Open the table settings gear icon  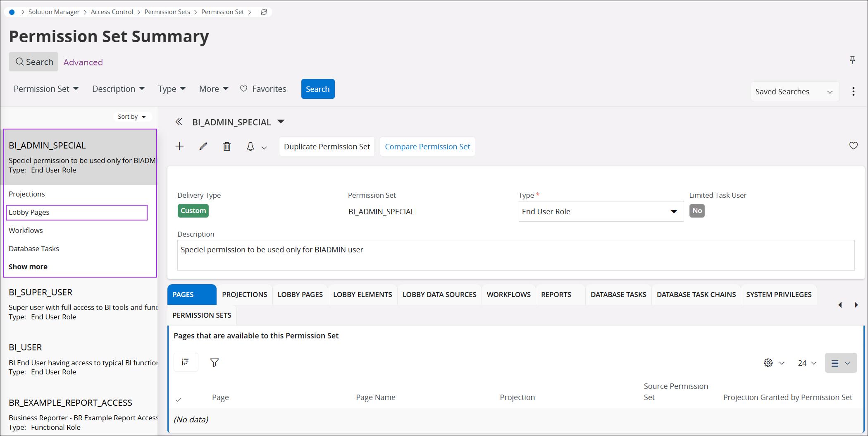[768, 363]
